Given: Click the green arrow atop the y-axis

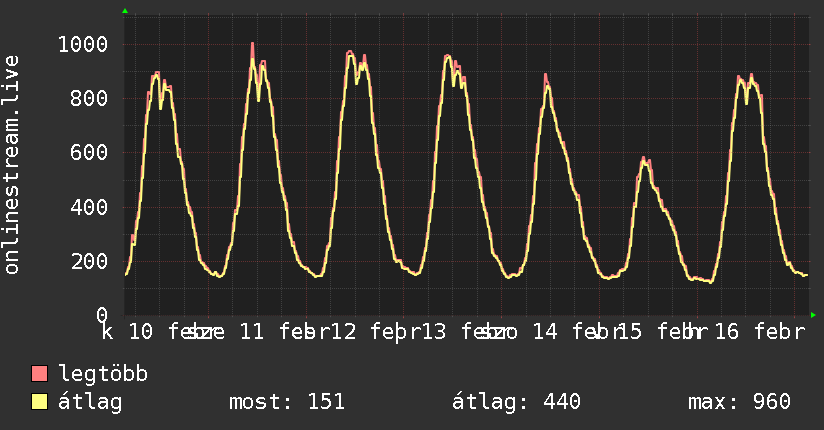Looking at the screenshot, I should [x=125, y=11].
